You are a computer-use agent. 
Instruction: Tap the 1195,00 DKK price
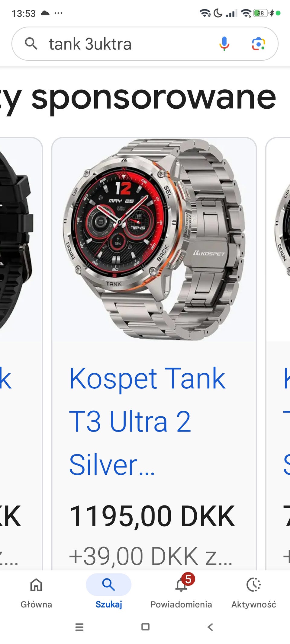(x=152, y=516)
